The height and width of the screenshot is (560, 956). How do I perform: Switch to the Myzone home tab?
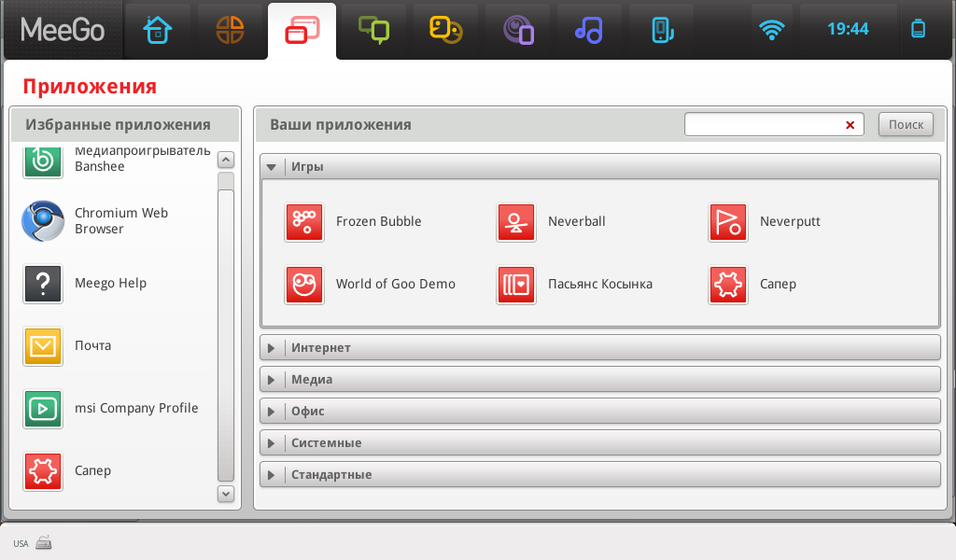158,30
